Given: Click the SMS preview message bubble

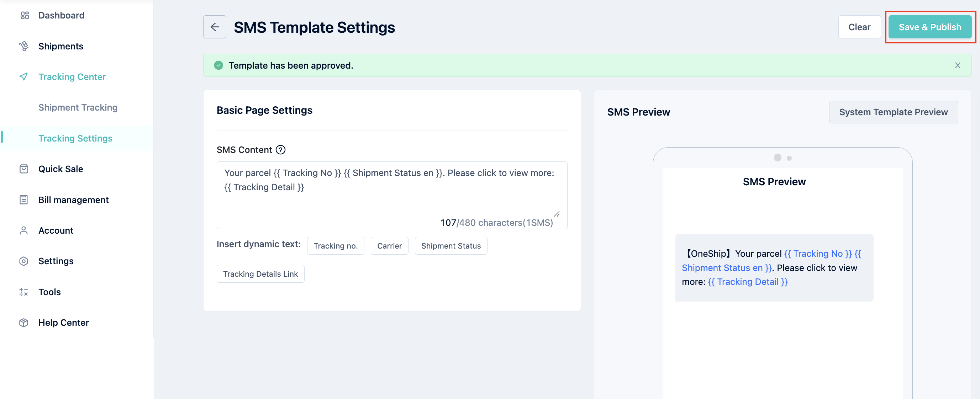Looking at the screenshot, I should 774,267.
